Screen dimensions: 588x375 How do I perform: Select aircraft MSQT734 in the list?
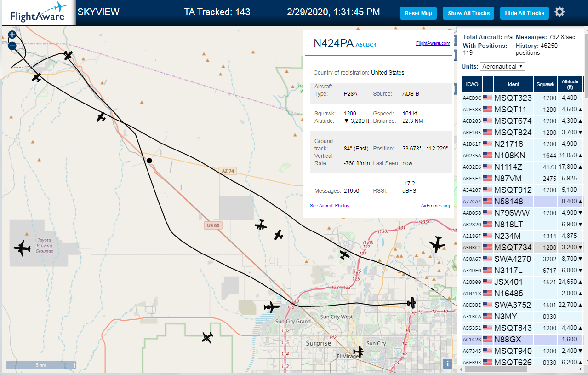[x=523, y=248]
